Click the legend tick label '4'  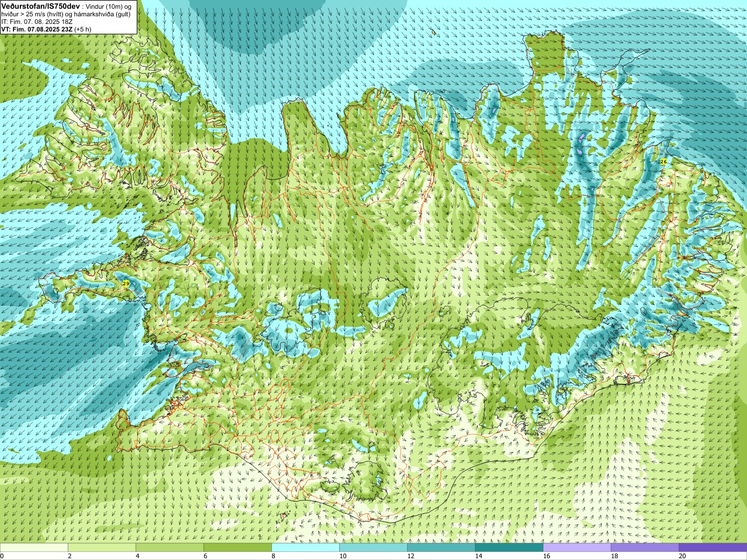click(137, 556)
